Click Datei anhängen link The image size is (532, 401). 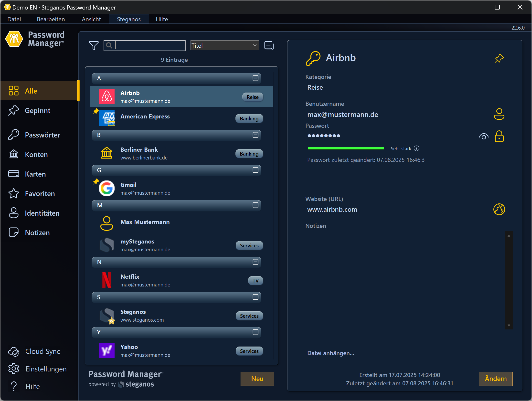[330, 353]
